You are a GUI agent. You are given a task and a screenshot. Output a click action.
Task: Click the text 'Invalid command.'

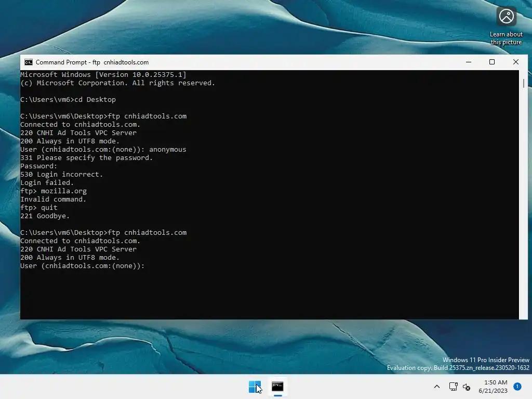[x=54, y=199]
